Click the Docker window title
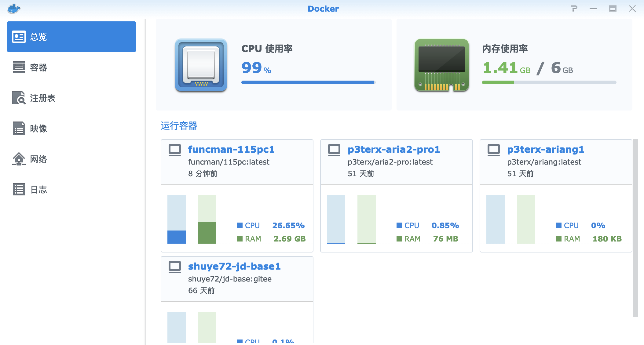The height and width of the screenshot is (345, 644). tap(323, 9)
